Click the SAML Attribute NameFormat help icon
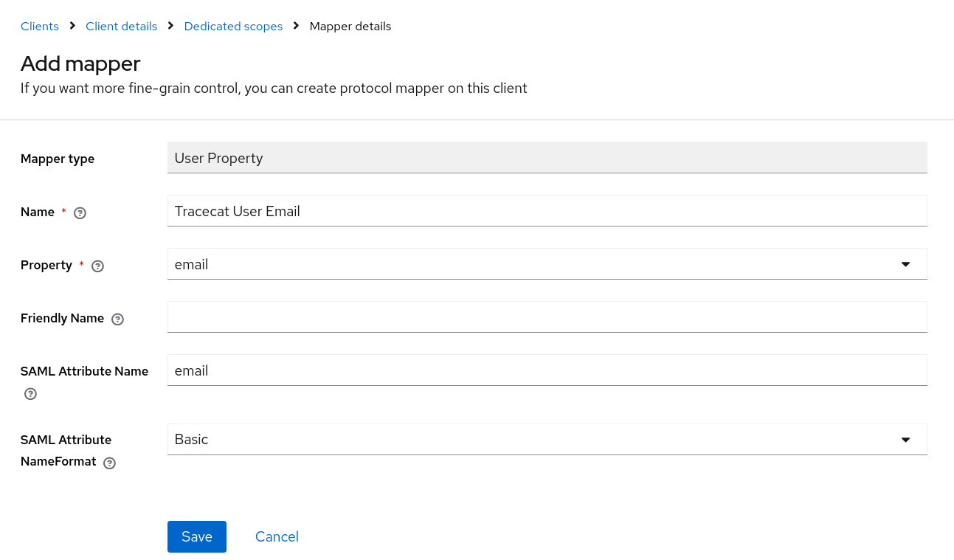This screenshot has height=560, width=954. (x=109, y=463)
